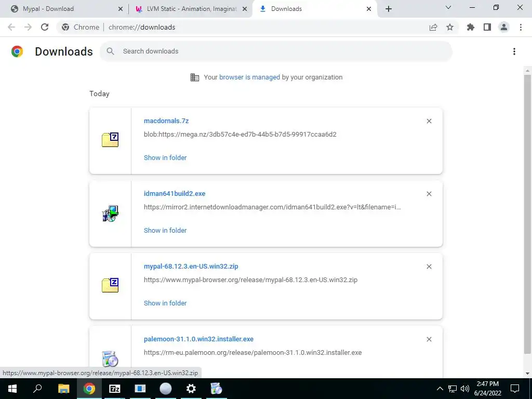Show macdornals.7z in folder

coord(165,157)
